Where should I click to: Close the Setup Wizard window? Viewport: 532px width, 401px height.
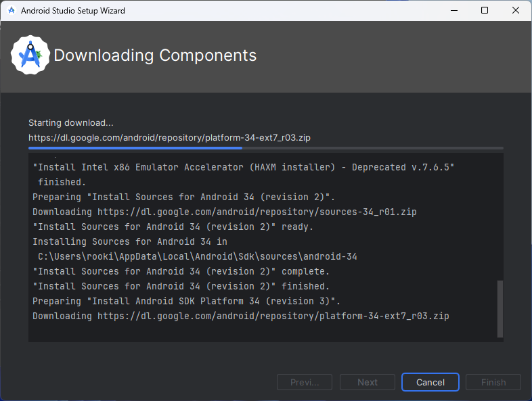point(515,11)
